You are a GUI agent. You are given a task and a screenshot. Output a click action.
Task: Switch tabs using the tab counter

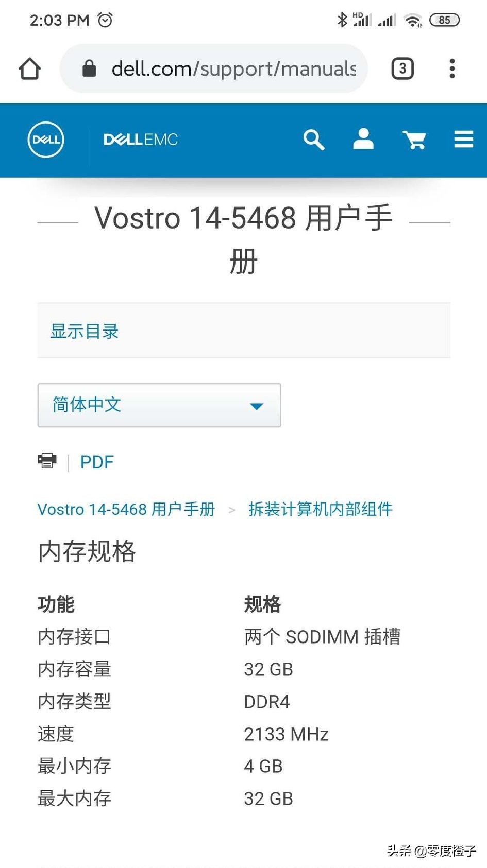pyautogui.click(x=402, y=68)
